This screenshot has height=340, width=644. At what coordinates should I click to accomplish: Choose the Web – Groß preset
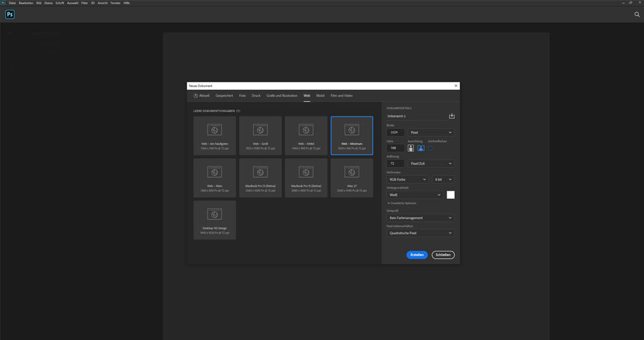click(261, 135)
